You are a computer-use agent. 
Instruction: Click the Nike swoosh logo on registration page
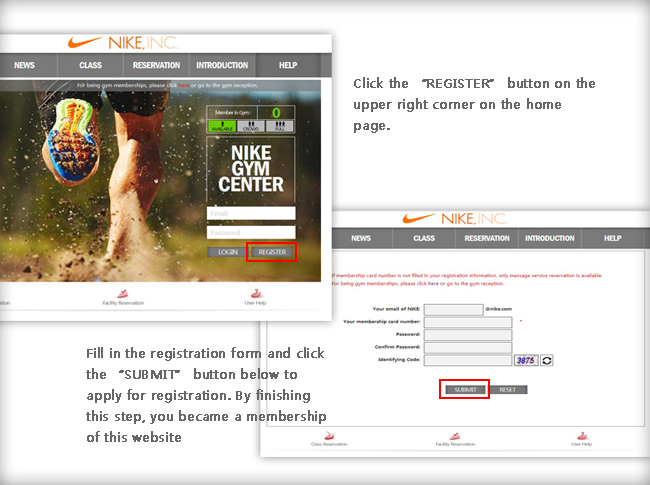click(x=419, y=218)
